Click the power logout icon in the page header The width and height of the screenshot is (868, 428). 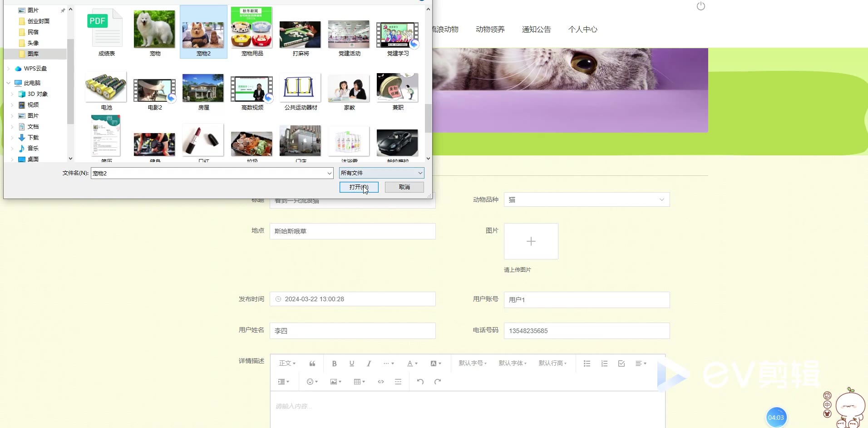tap(701, 6)
